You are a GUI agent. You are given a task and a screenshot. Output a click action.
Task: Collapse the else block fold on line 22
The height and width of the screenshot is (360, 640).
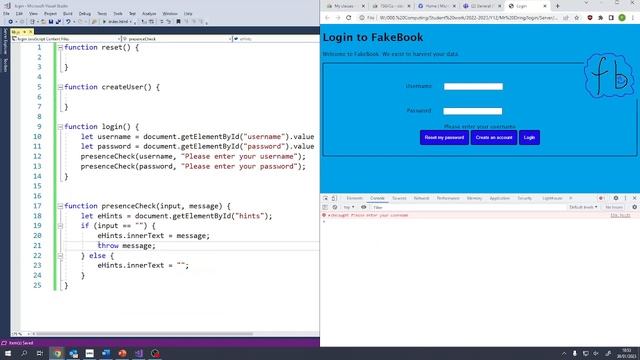(x=60, y=256)
